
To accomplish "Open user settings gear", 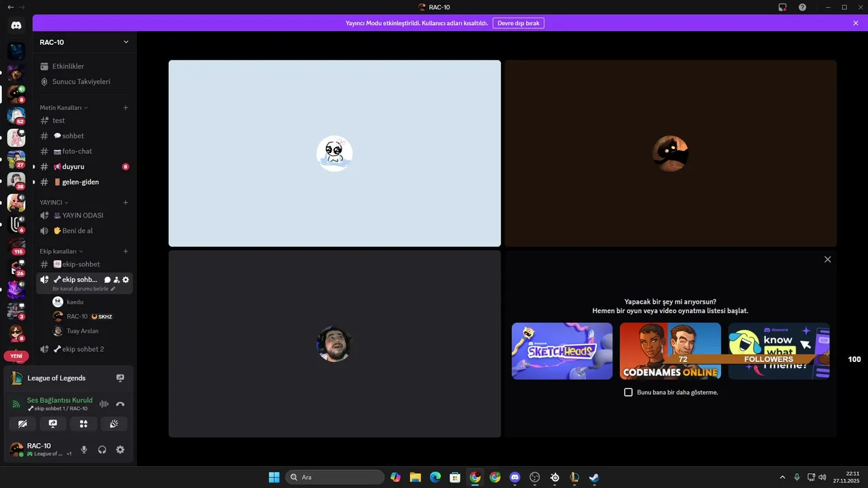I will (120, 449).
